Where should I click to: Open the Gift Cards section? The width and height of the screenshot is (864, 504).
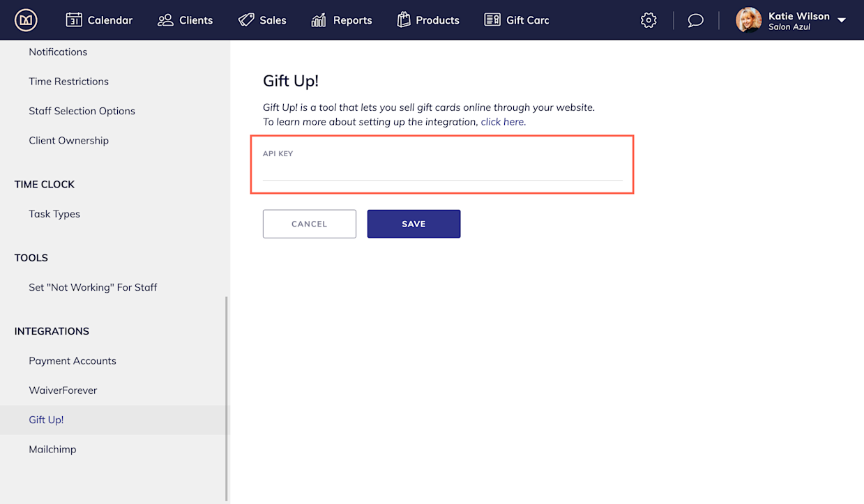[516, 20]
